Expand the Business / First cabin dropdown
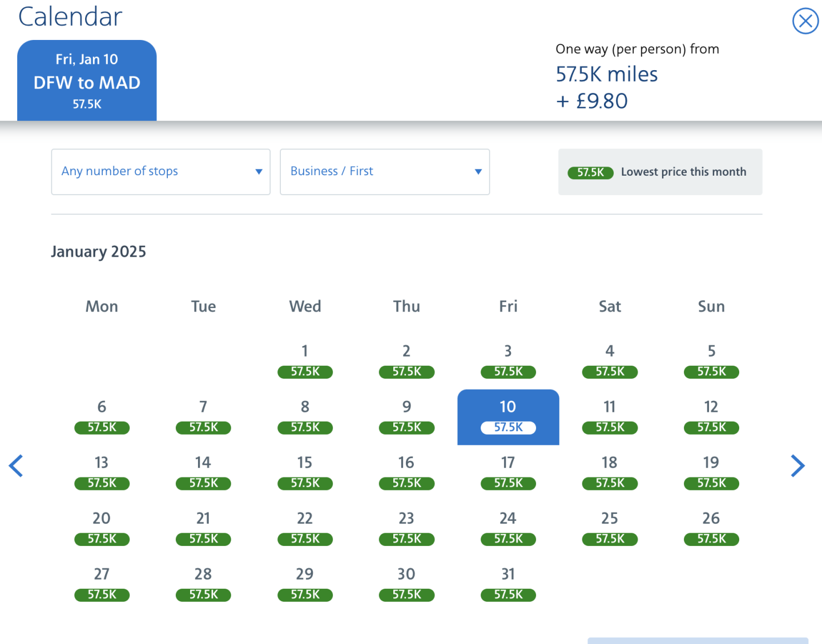Image resolution: width=822 pixels, height=644 pixels. tap(385, 172)
